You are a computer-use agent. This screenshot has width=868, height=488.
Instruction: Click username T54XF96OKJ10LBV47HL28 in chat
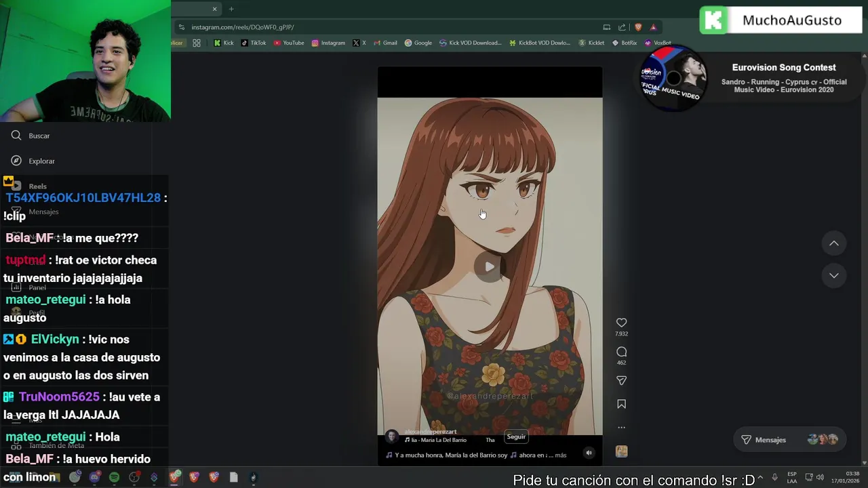(83, 198)
